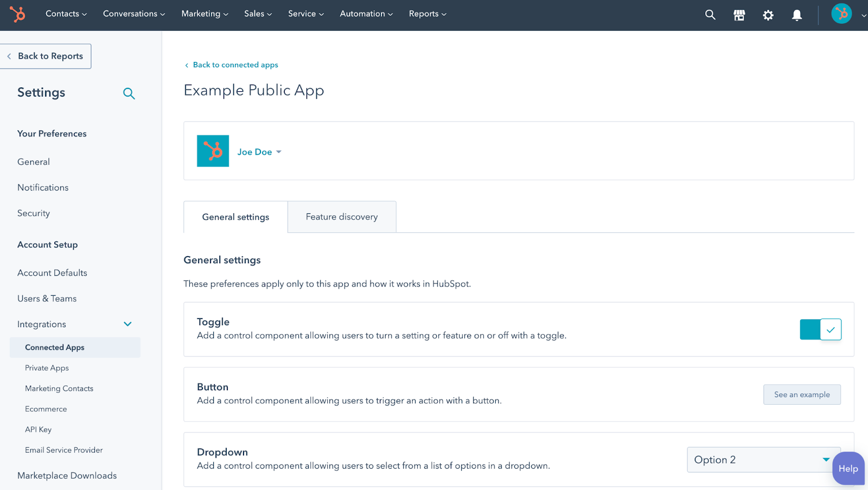Collapse the Integrations section
The width and height of the screenshot is (868, 490).
[x=127, y=324]
